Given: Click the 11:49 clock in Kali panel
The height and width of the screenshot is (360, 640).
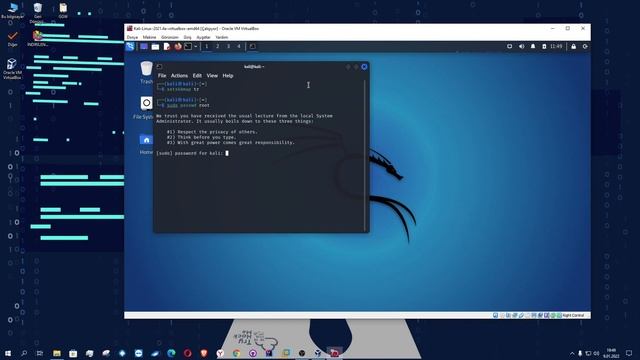Looking at the screenshot, I should tap(556, 47).
